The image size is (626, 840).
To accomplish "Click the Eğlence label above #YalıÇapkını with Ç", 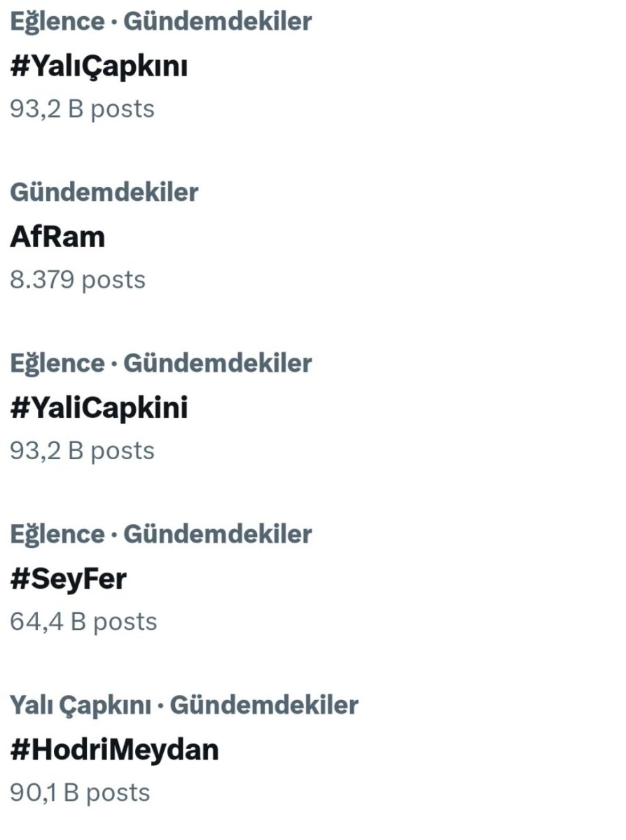I will (x=57, y=22).
